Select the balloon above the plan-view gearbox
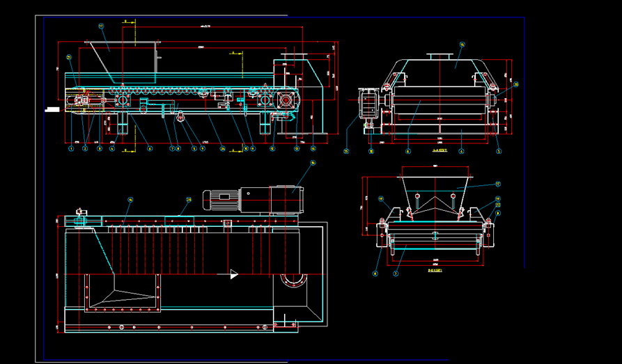The height and width of the screenshot is (364, 622). tap(313, 163)
